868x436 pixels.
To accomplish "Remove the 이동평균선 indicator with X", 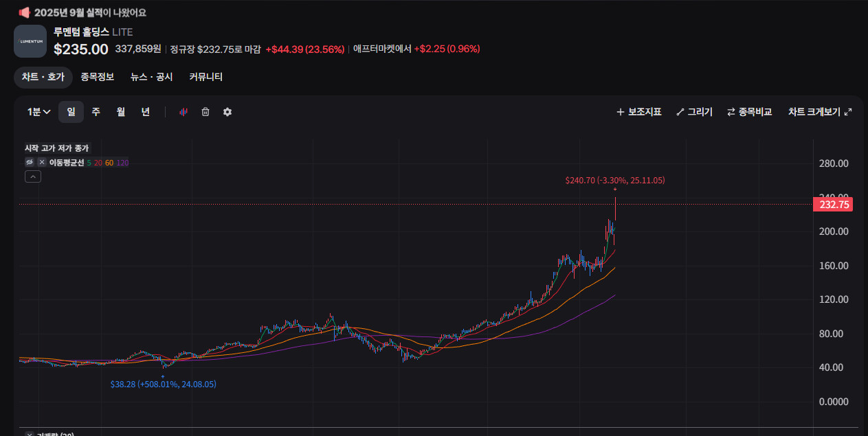I will [x=42, y=163].
